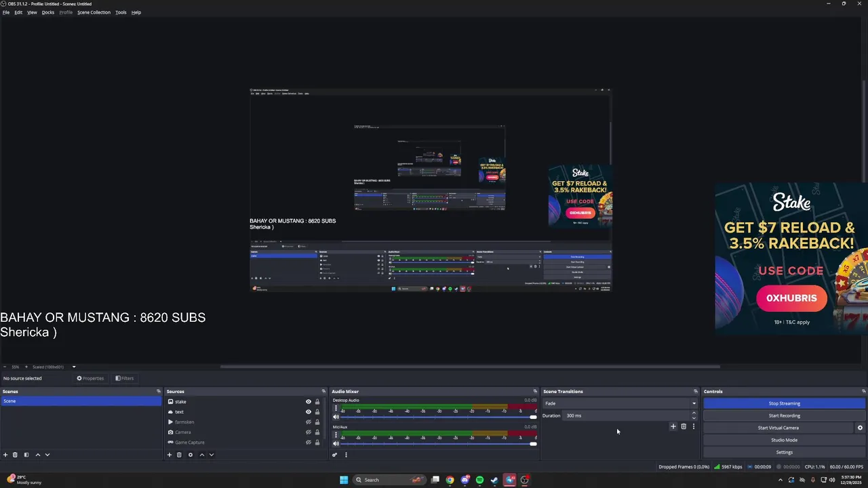Remove selected scene with trash icon
Viewport: 868px width, 488px height.
15,455
